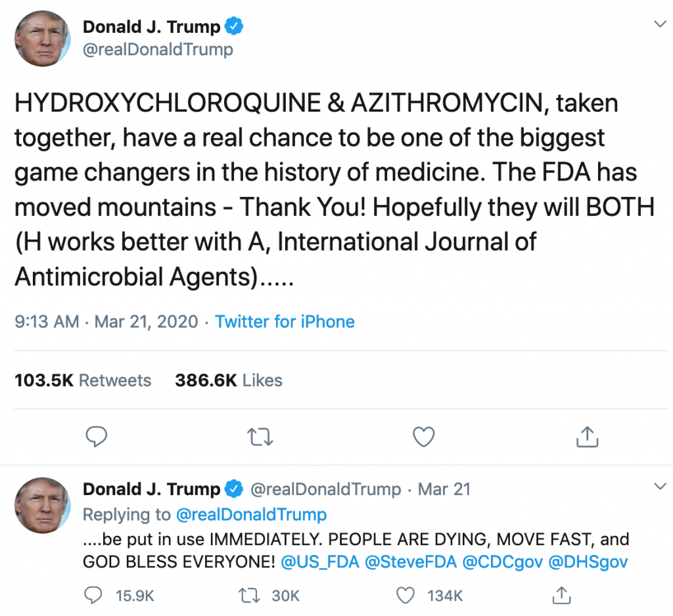View the 103.5K Retweets list
The height and width of the screenshot is (616, 673).
coord(83,380)
